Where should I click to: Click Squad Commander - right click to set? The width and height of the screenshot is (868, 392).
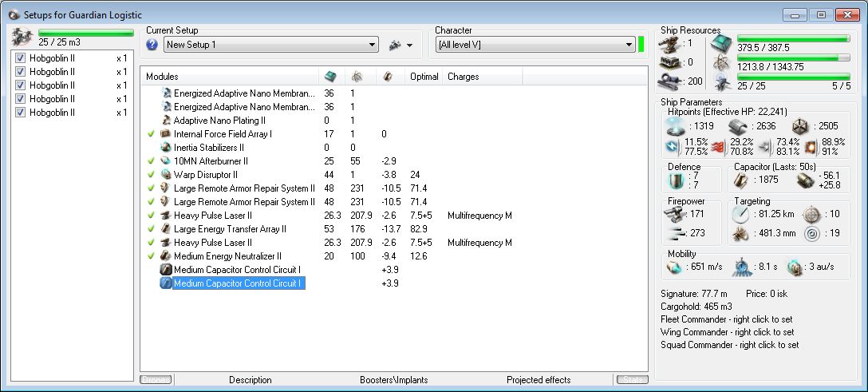(730, 345)
